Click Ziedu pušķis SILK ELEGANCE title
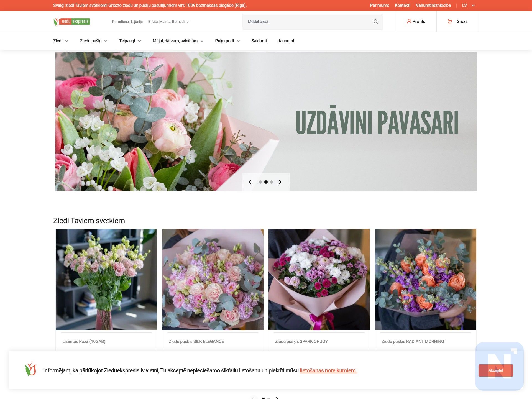The height and width of the screenshot is (399, 532). point(196,341)
